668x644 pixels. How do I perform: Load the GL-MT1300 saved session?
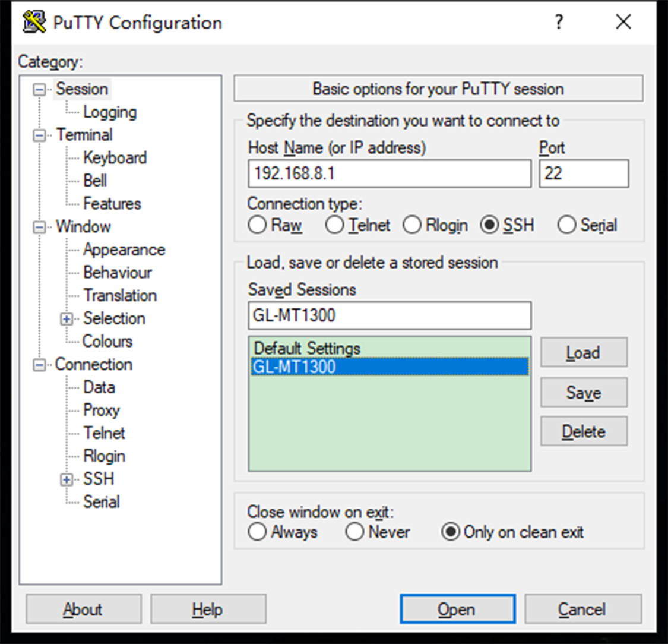pyautogui.click(x=583, y=352)
